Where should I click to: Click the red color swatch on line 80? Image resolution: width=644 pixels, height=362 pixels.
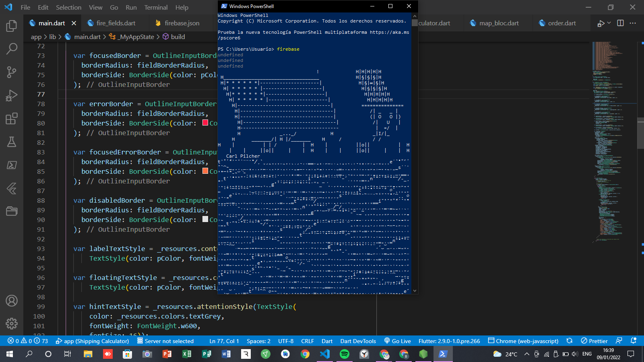click(205, 123)
